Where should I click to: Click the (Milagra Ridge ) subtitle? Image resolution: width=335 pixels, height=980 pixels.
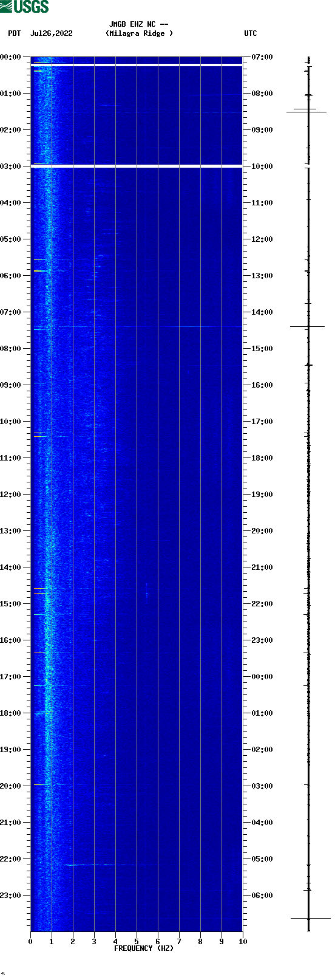pyautogui.click(x=139, y=33)
